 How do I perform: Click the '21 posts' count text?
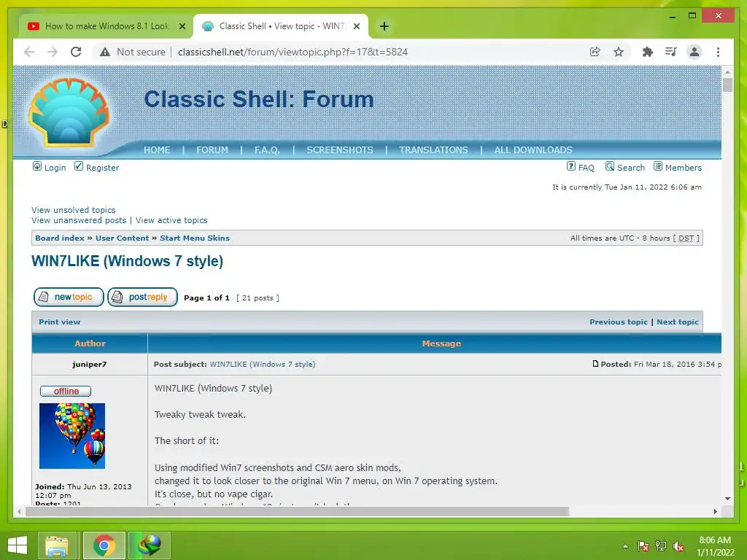[258, 297]
